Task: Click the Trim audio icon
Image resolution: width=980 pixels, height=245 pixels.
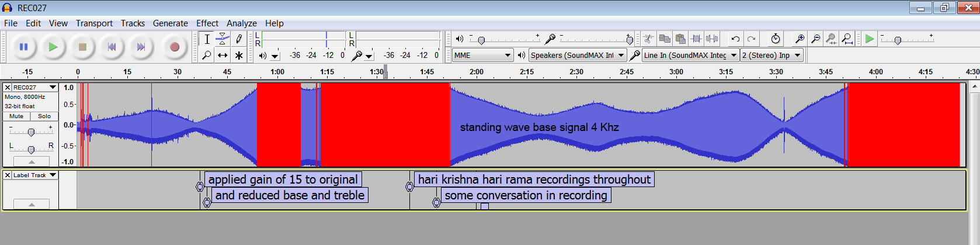Action: (696, 39)
